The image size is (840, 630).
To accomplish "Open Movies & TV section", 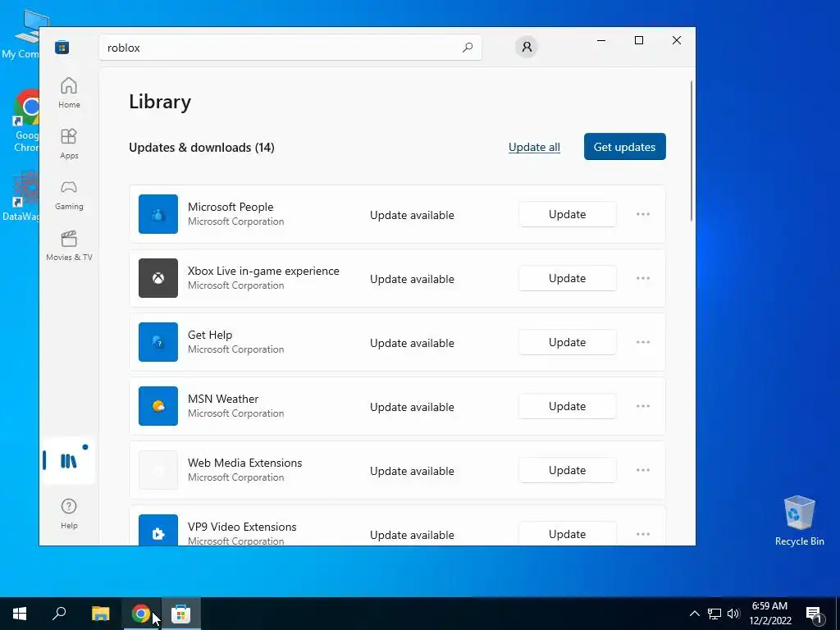I will point(69,245).
